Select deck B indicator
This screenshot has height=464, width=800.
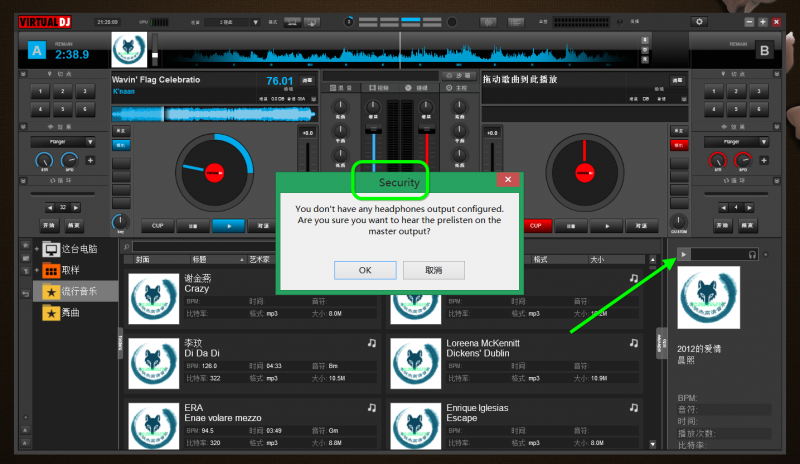(764, 51)
